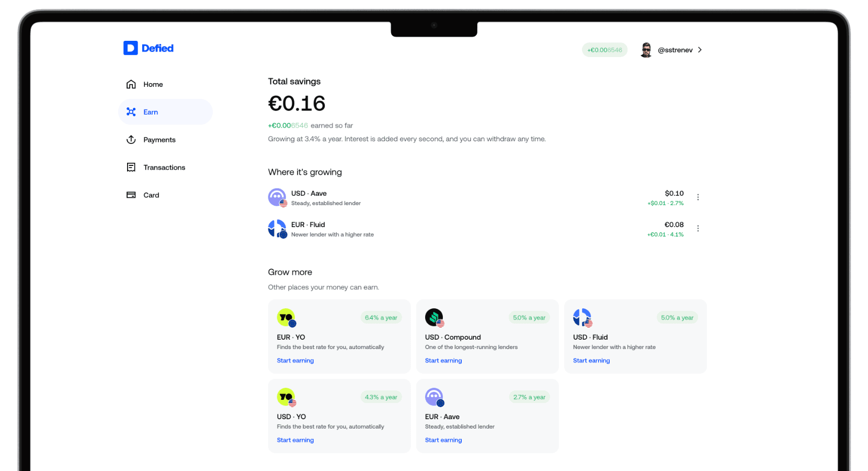This screenshot has height=471, width=868.
Task: Expand the profile menu chevron
Action: [700, 50]
